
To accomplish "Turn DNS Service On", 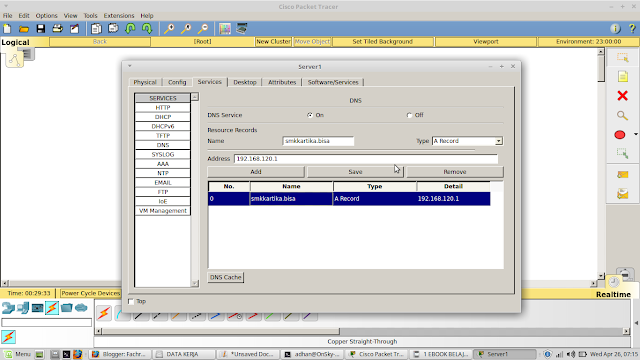I will (x=310, y=115).
